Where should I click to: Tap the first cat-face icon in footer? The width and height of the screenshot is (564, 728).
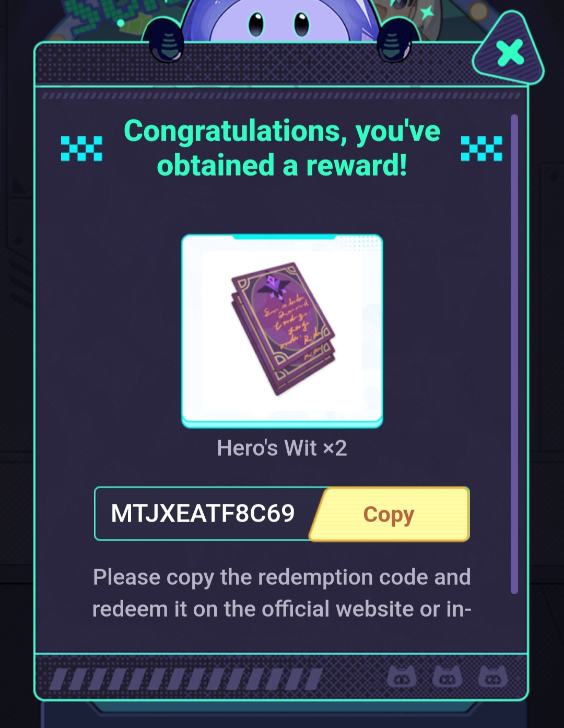pyautogui.click(x=402, y=677)
